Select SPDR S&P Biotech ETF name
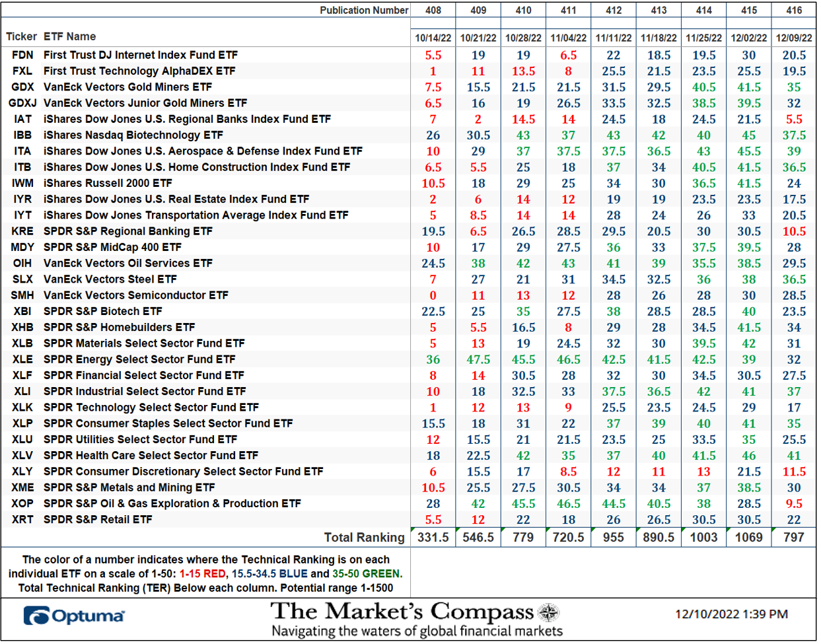 103,311
